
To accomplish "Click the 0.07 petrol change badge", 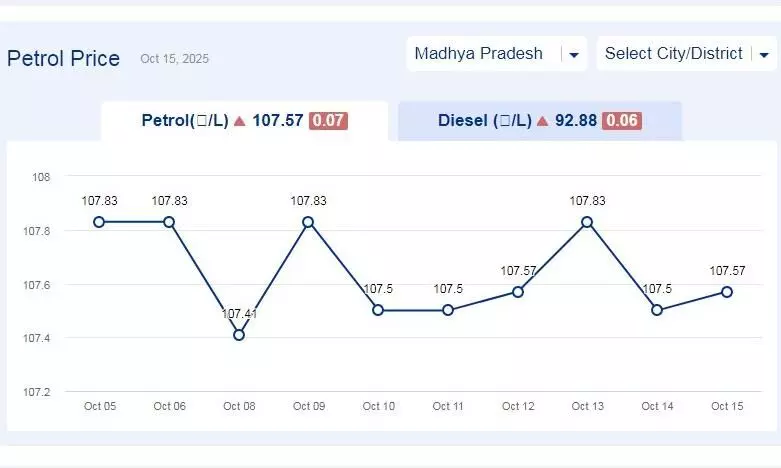I will pyautogui.click(x=328, y=121).
